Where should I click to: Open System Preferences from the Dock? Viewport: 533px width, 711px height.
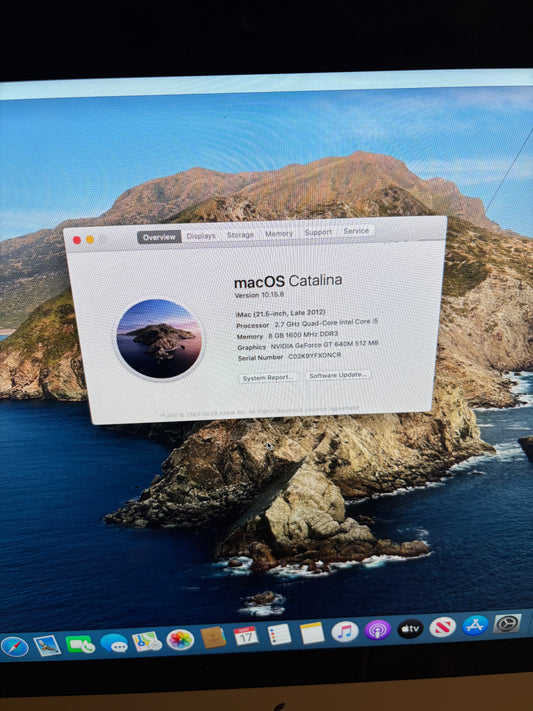click(x=507, y=623)
